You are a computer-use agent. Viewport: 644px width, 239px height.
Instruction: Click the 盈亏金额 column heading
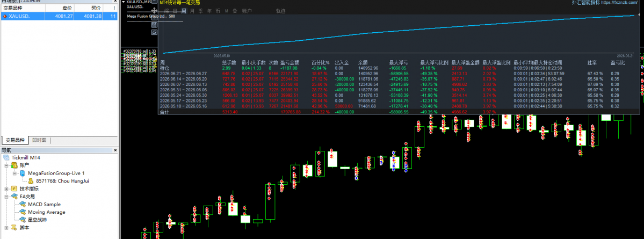290,62
